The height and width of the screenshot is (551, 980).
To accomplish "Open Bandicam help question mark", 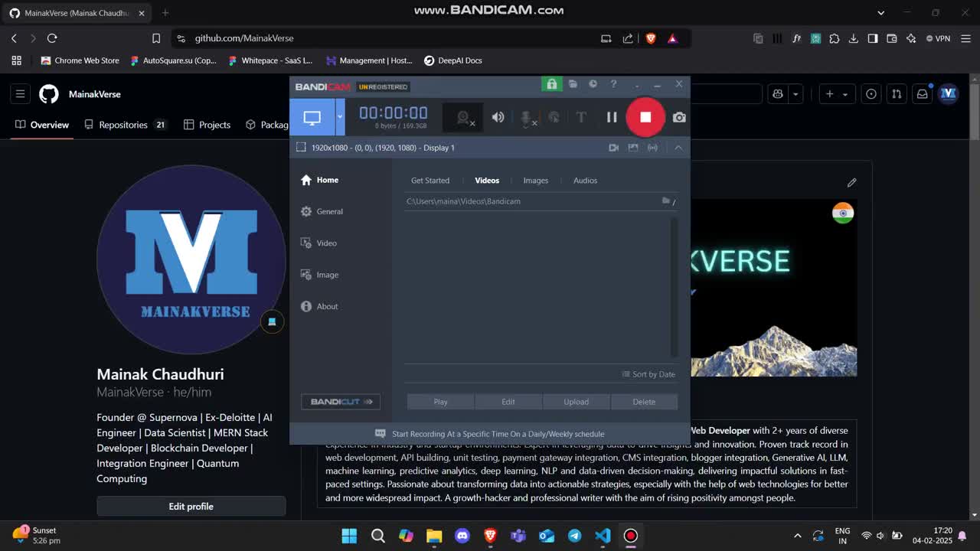I will 613,84.
